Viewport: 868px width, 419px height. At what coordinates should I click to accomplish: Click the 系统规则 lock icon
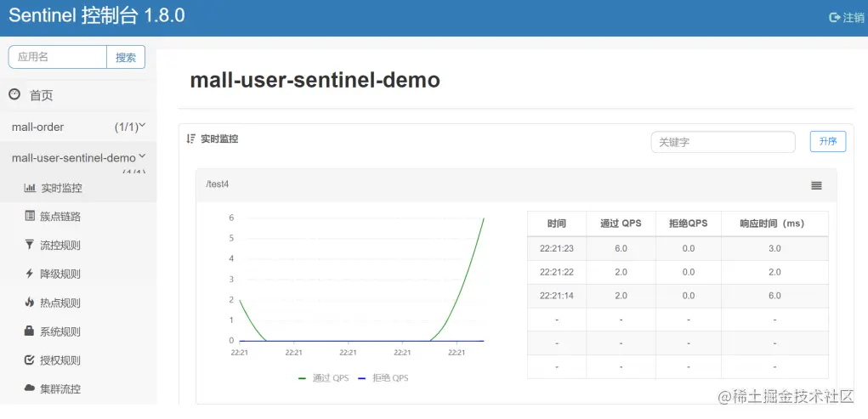(x=30, y=331)
